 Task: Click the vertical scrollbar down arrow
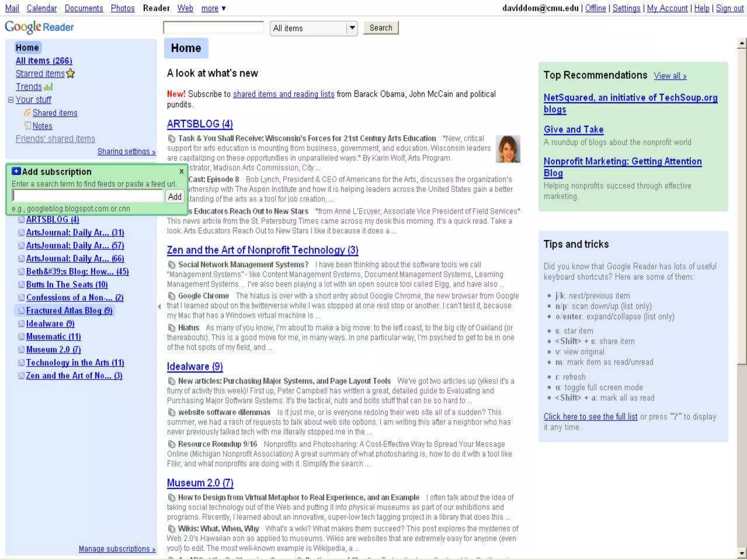point(741,553)
